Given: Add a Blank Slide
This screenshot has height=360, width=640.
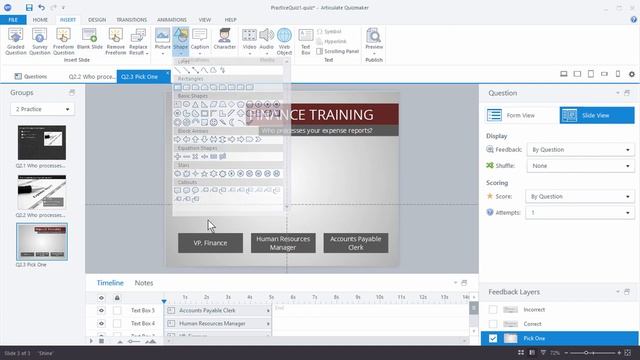Looking at the screenshot, I should [89, 39].
